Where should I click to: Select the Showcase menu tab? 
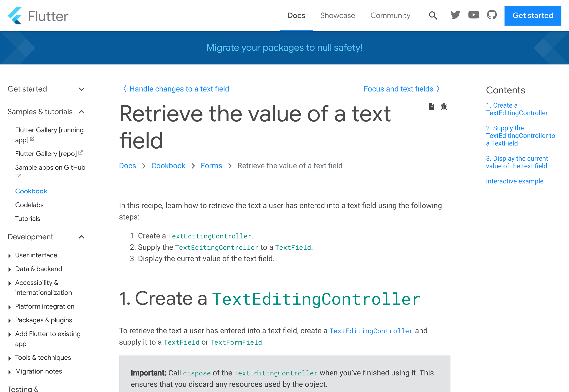[337, 16]
